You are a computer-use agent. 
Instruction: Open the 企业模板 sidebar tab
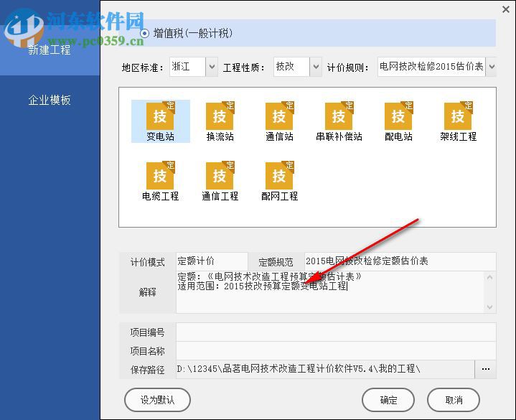pos(50,100)
